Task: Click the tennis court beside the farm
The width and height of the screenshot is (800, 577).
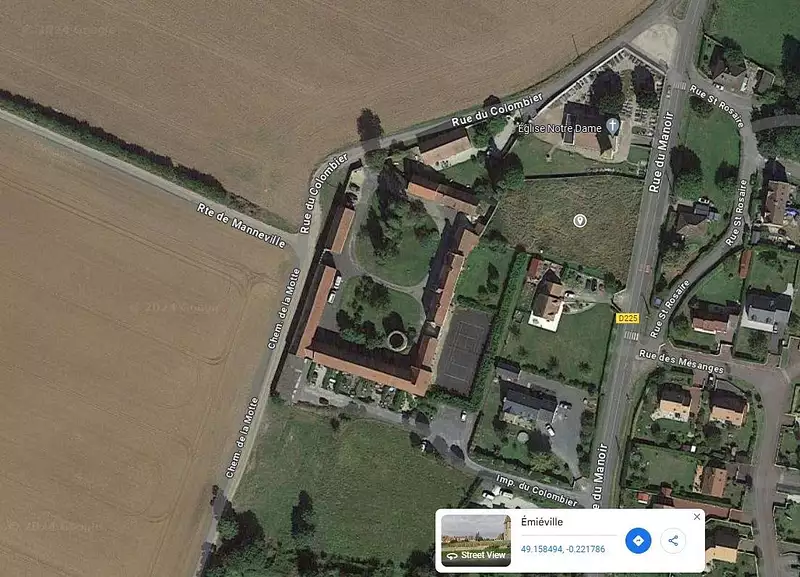Action: tap(463, 352)
